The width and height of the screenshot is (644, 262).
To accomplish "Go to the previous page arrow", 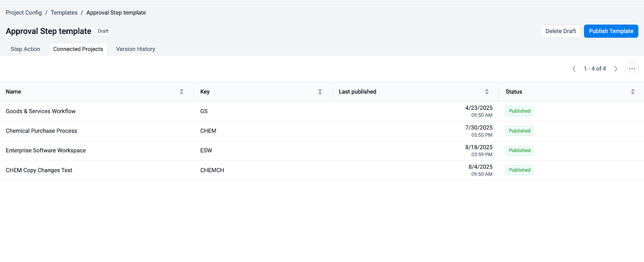I will pyautogui.click(x=574, y=69).
